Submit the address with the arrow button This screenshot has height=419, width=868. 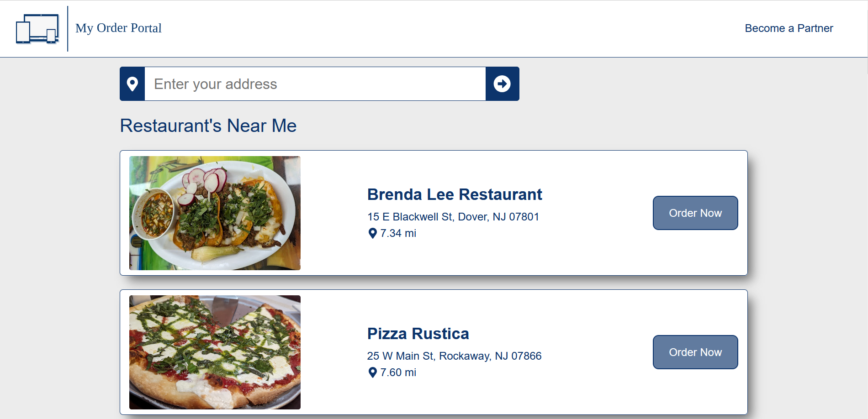[x=502, y=84]
